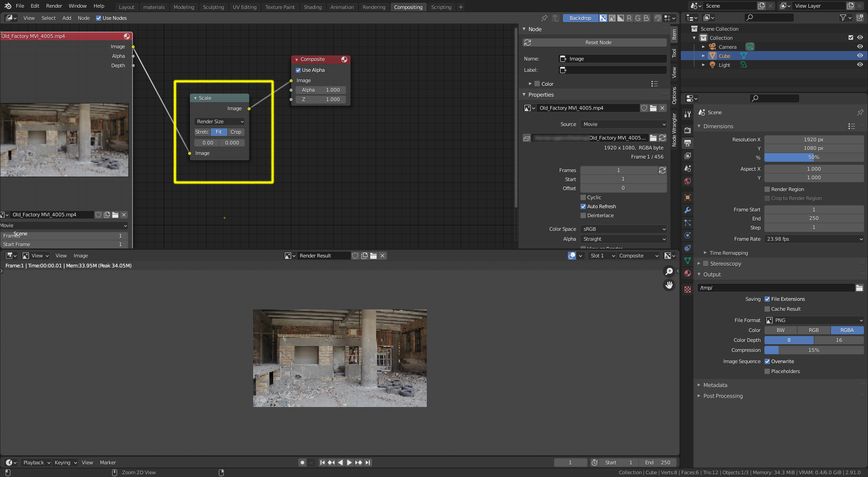The image size is (868, 477).
Task: Hide the Cube in the outliner
Action: (860, 56)
